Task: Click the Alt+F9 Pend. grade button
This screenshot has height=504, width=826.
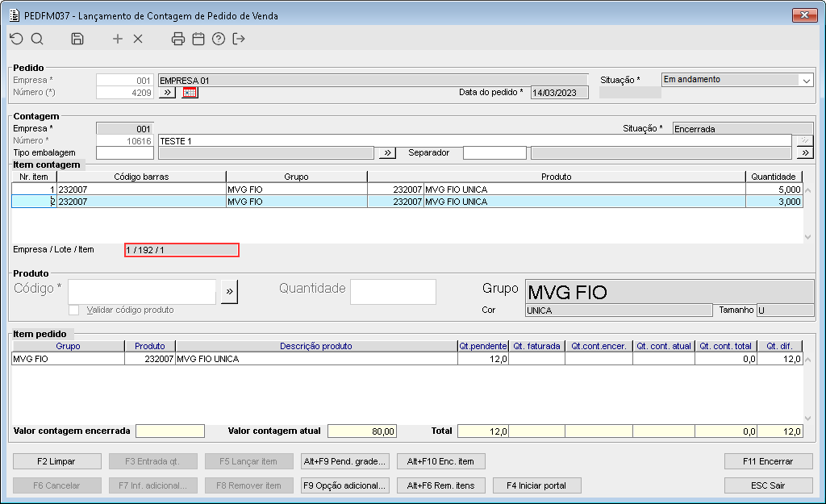Action: [x=345, y=461]
